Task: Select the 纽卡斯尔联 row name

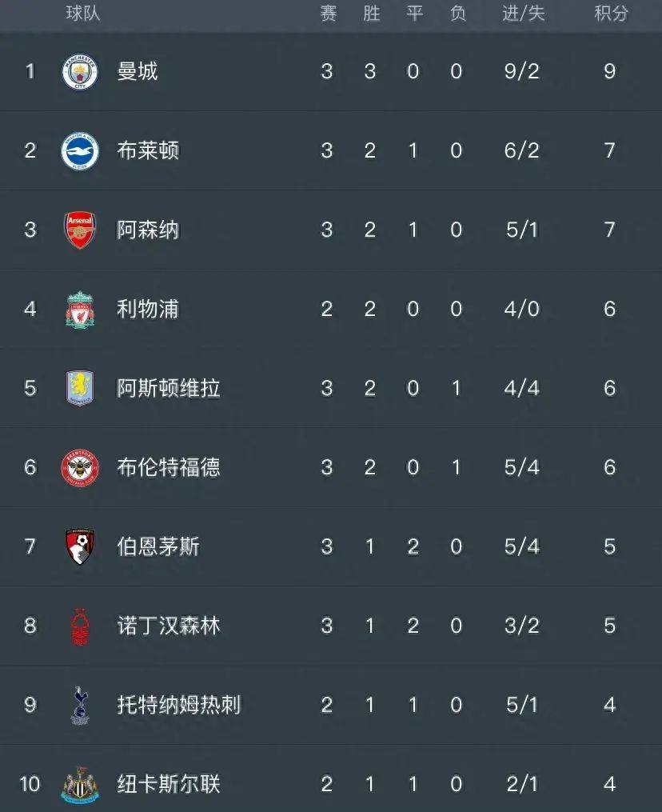Action: click(x=168, y=784)
